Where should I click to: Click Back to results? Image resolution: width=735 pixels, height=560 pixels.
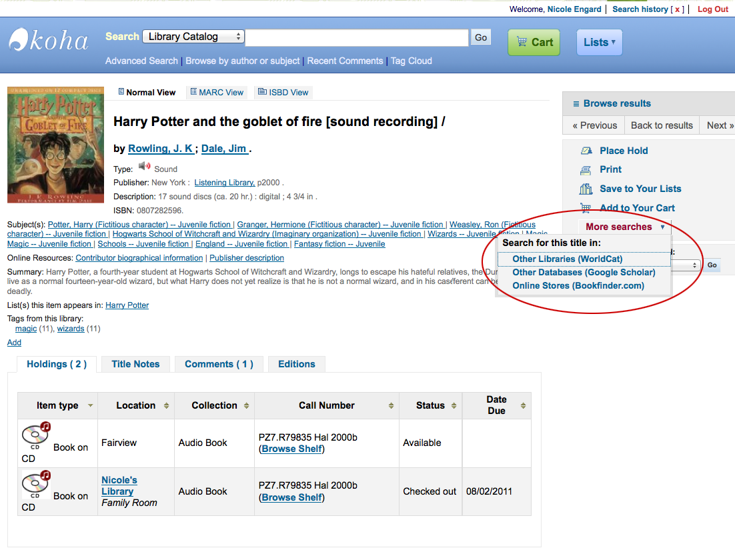[662, 125]
